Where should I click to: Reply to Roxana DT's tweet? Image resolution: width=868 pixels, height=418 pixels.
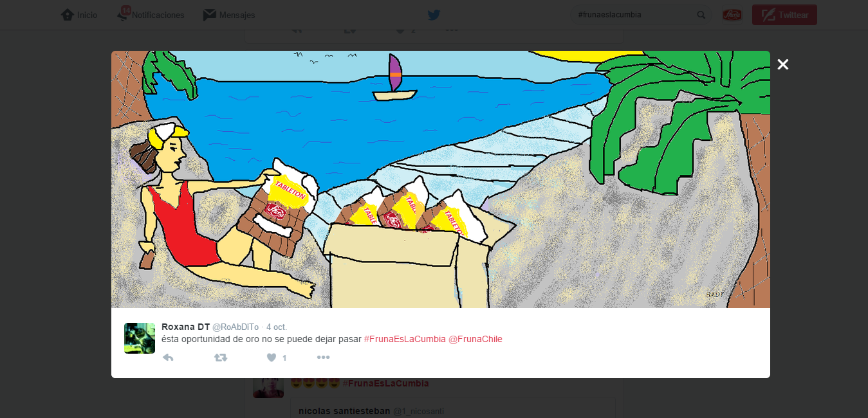168,358
